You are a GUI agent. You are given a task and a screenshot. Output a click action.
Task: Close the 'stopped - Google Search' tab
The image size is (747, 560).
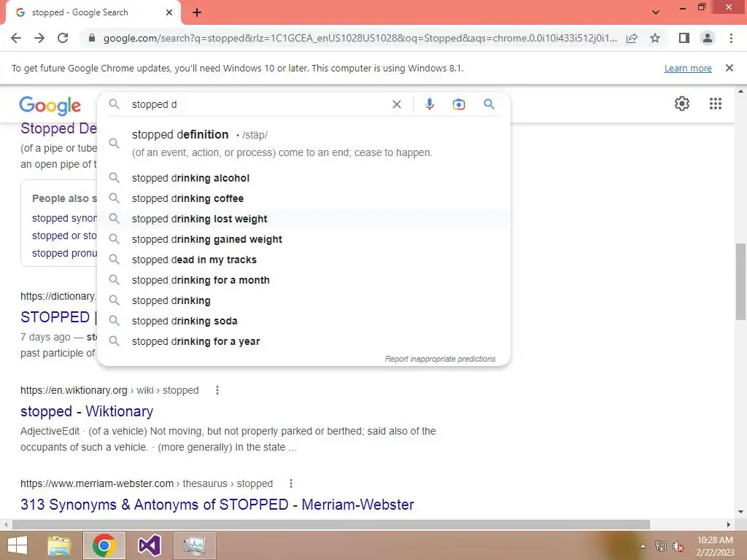pyautogui.click(x=169, y=12)
